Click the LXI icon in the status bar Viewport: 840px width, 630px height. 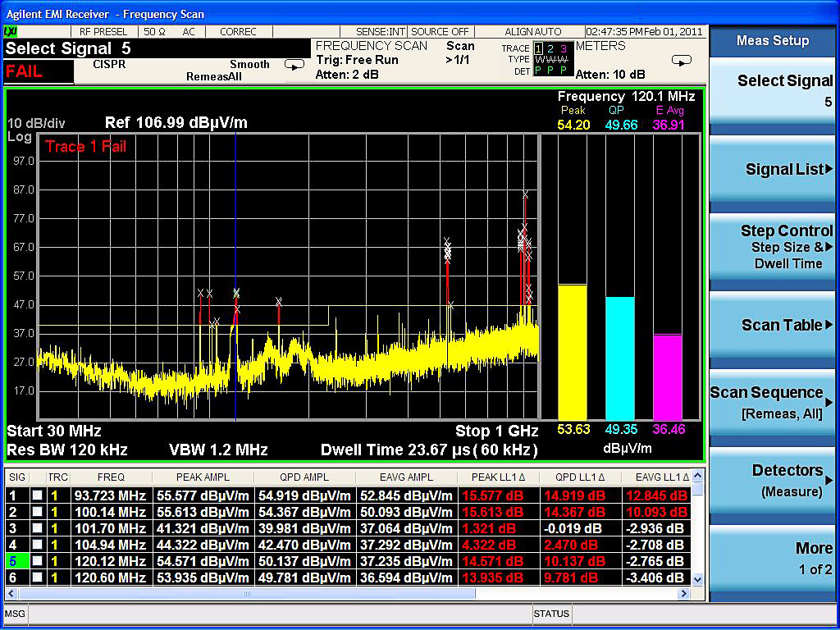pos(11,31)
